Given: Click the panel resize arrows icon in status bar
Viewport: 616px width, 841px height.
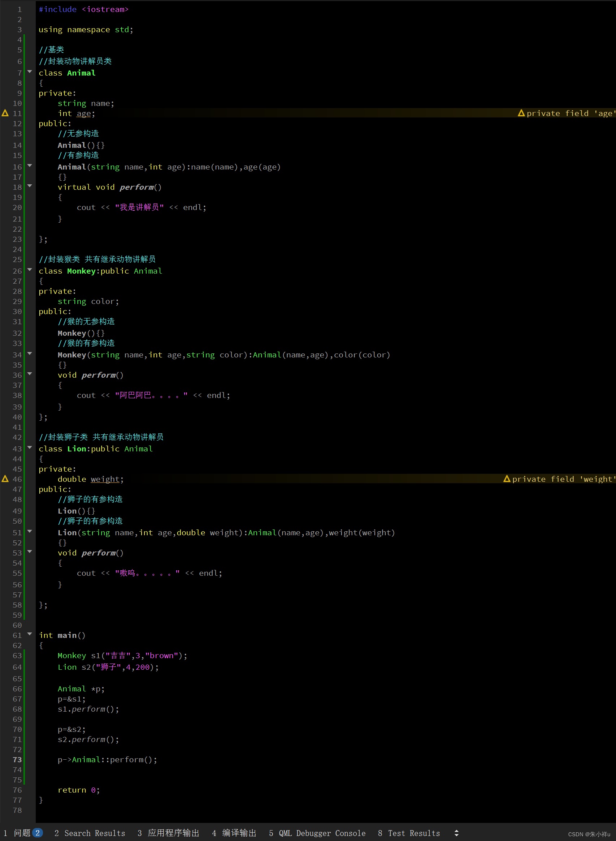Looking at the screenshot, I should click(456, 833).
